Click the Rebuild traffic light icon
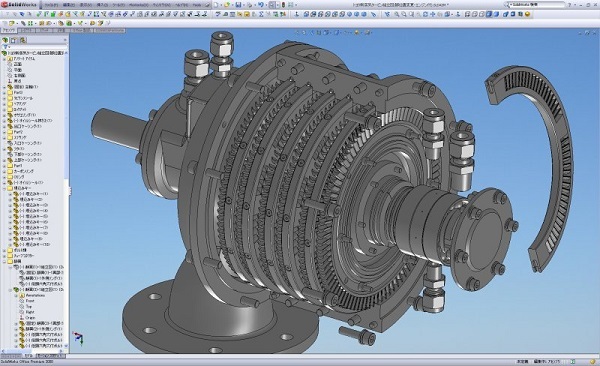This screenshot has height=366, width=600. pyautogui.click(x=283, y=5)
